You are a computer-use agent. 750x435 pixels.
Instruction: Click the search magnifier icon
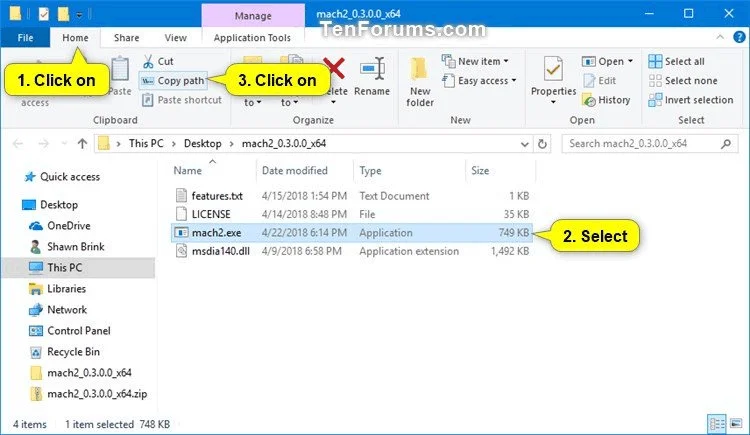coord(726,144)
